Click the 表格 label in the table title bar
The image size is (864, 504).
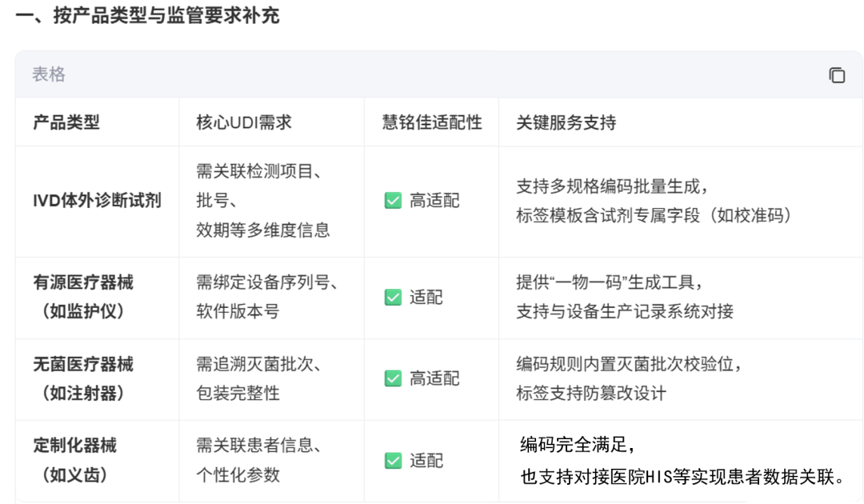(x=49, y=74)
